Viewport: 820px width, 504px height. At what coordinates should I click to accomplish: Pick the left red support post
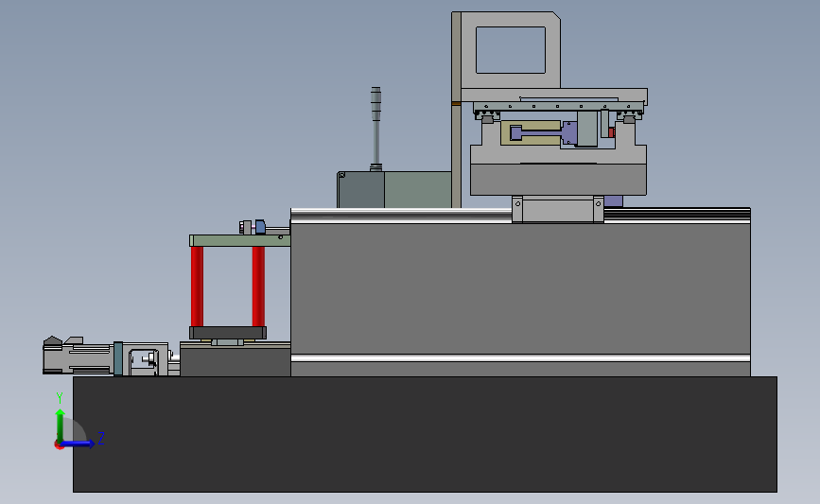pos(197,287)
